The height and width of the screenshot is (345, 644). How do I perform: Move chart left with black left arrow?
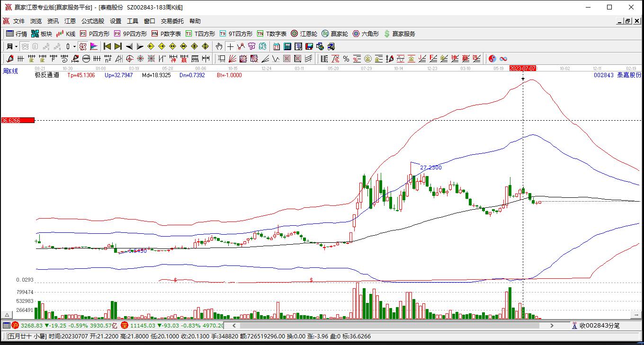[129, 46]
